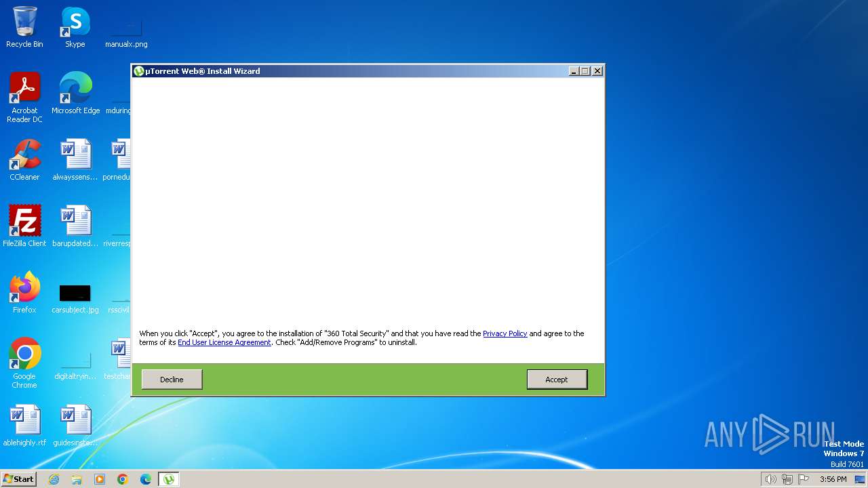Open Windows Explorer from taskbar
868x488 pixels.
tap(77, 479)
